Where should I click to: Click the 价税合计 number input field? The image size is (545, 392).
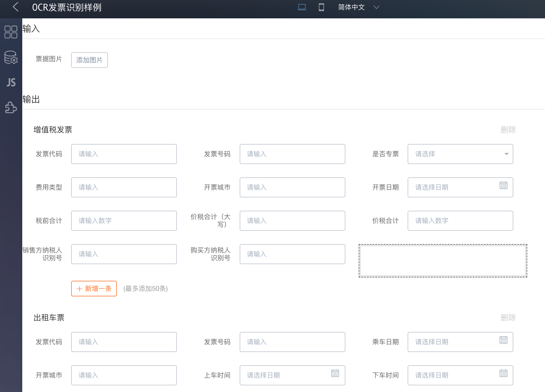point(460,221)
